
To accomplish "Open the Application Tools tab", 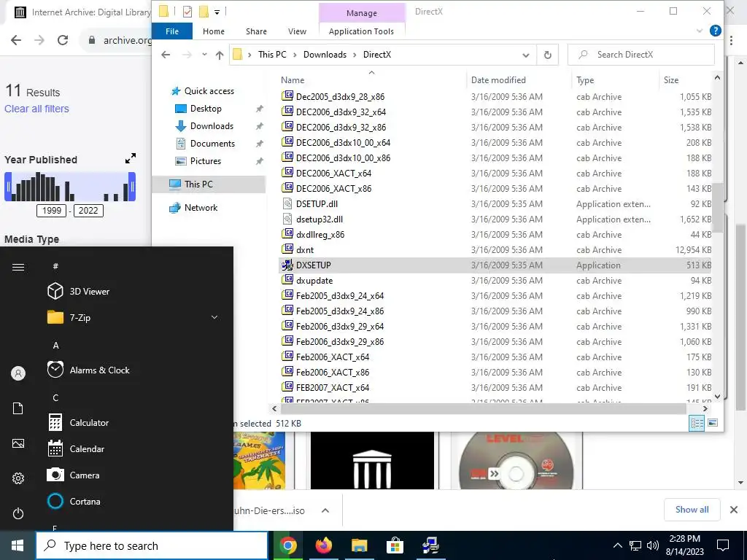I will click(361, 31).
